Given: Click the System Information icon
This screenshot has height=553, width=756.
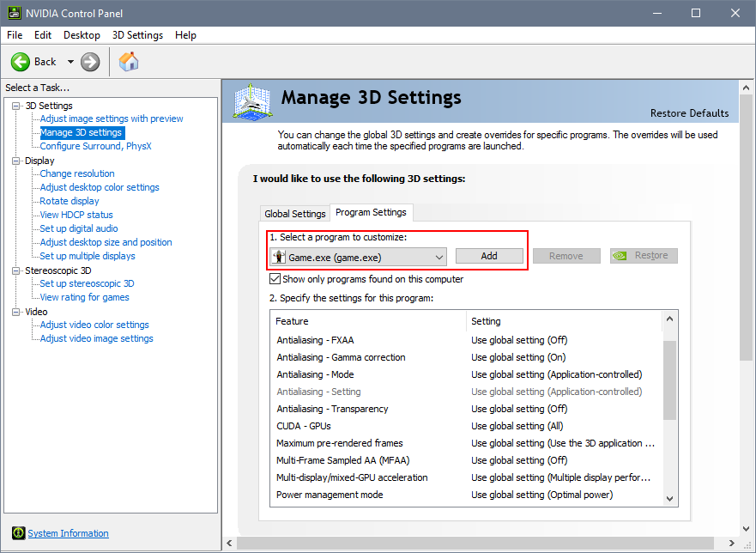Looking at the screenshot, I should [x=18, y=533].
